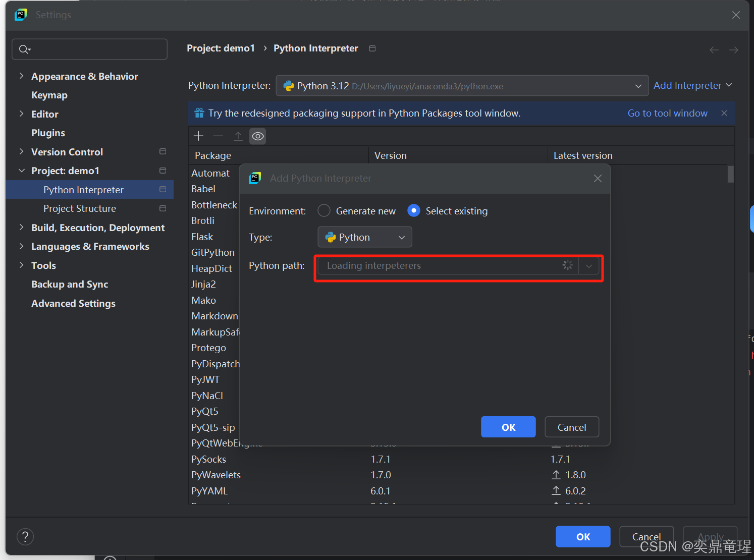754x560 pixels.
Task: Click the PyYAML latest version 6.0.2
Action: (x=575, y=491)
